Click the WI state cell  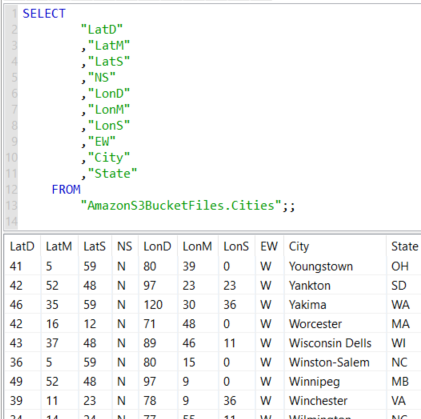click(x=398, y=343)
